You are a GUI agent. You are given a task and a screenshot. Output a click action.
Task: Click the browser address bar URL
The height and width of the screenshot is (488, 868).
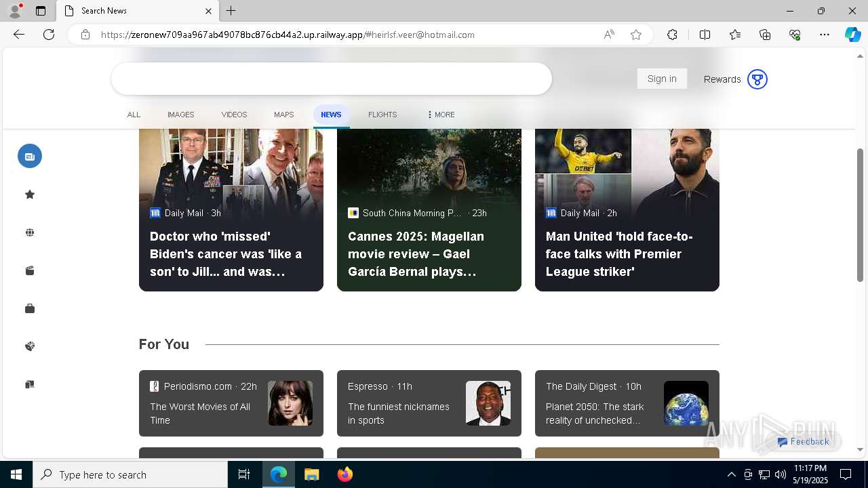pos(288,35)
